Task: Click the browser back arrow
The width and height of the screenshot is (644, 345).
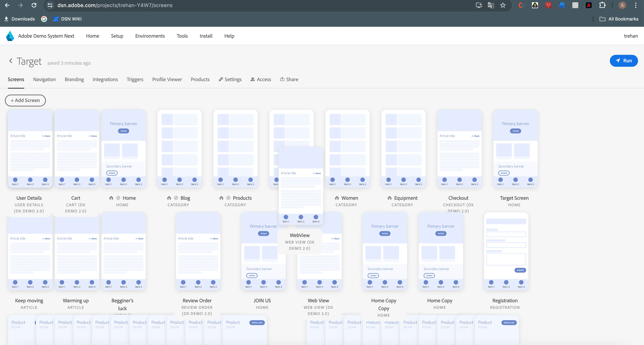Action: coord(7,5)
